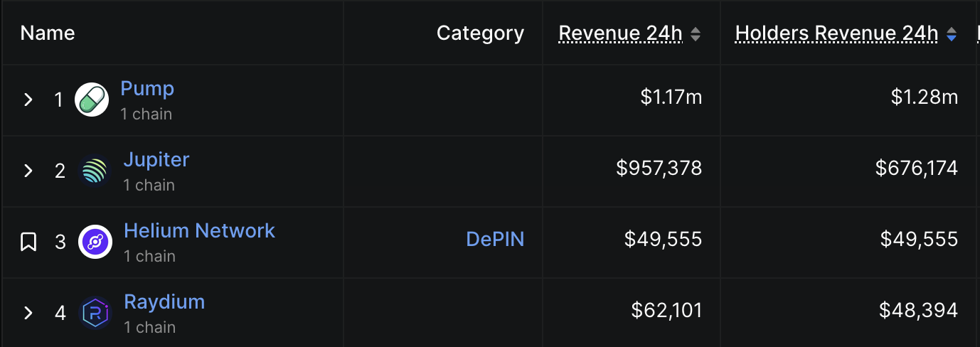The width and height of the screenshot is (980, 347).
Task: Click the Pump pill logo icon
Action: [92, 100]
